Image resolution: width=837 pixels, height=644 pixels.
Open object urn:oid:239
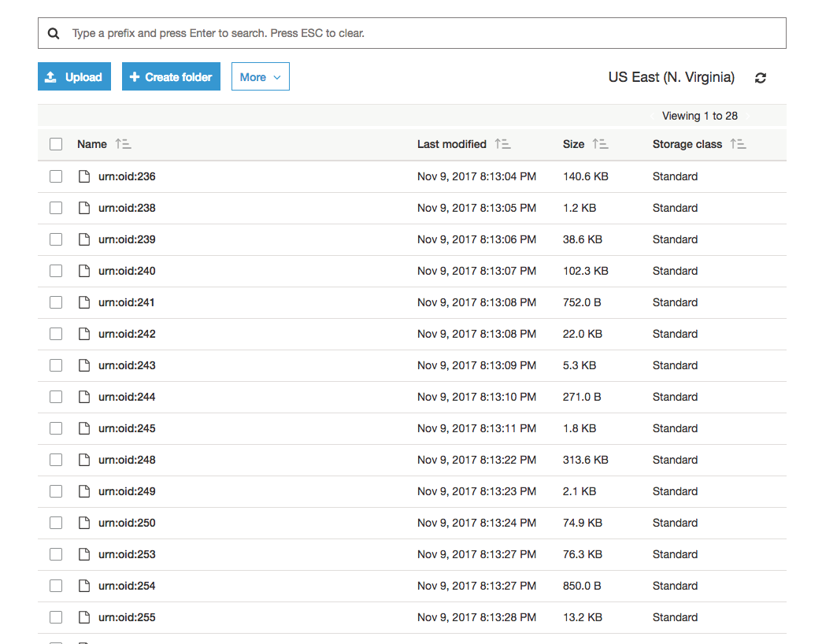(x=127, y=239)
